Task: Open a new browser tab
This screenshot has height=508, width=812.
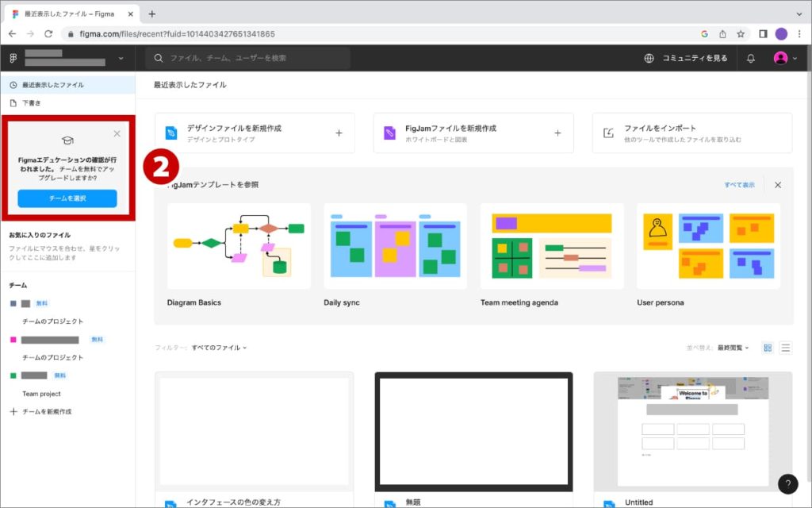Action: (x=151, y=14)
